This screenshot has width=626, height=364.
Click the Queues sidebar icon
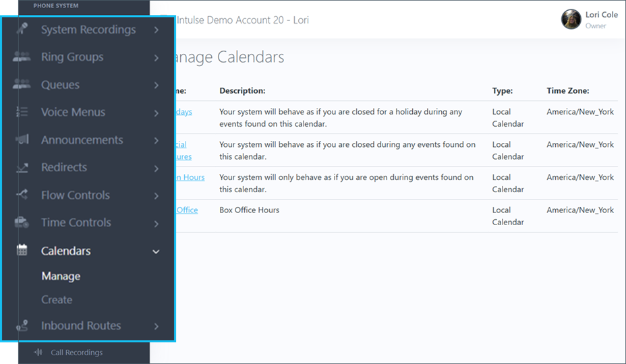(22, 85)
